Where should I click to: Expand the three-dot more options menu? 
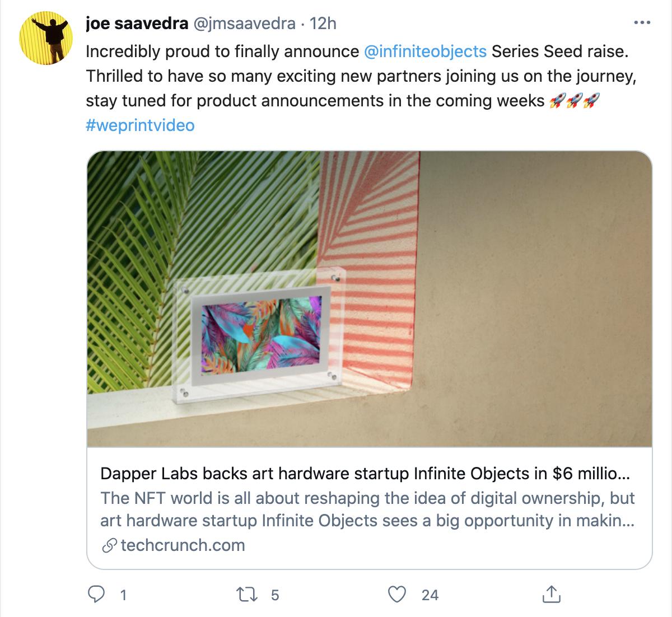[641, 24]
